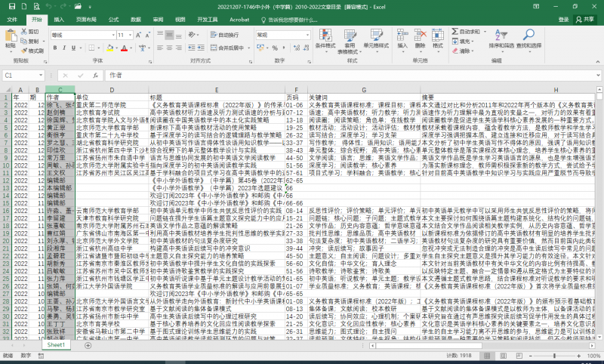Open Conditional Formatting (条件格式)

325,41
